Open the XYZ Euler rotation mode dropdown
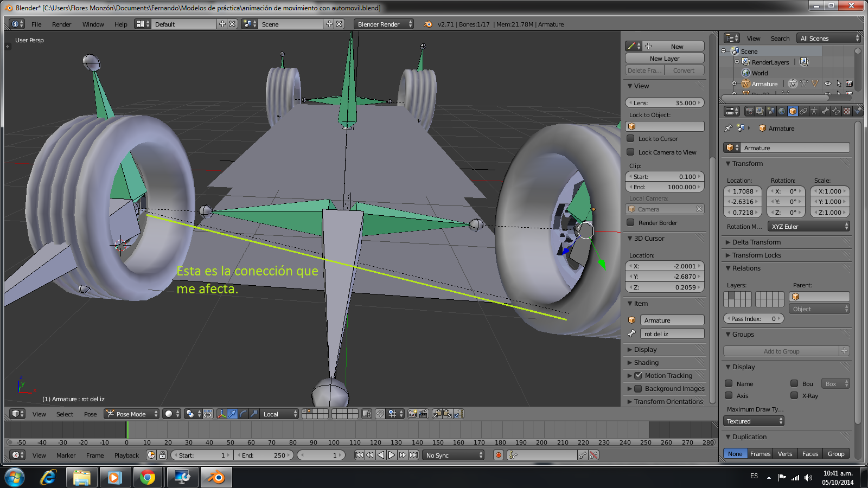This screenshot has width=868, height=488. pyautogui.click(x=809, y=227)
